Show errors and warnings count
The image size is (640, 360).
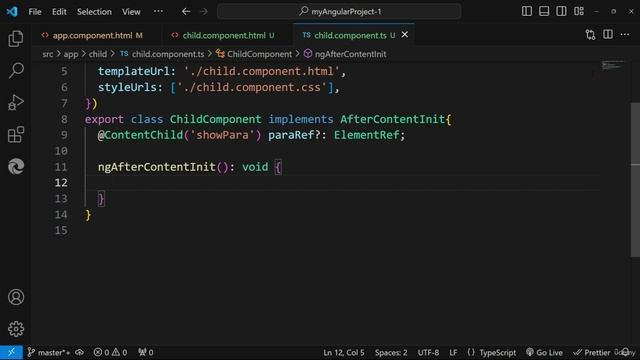(x=110, y=352)
